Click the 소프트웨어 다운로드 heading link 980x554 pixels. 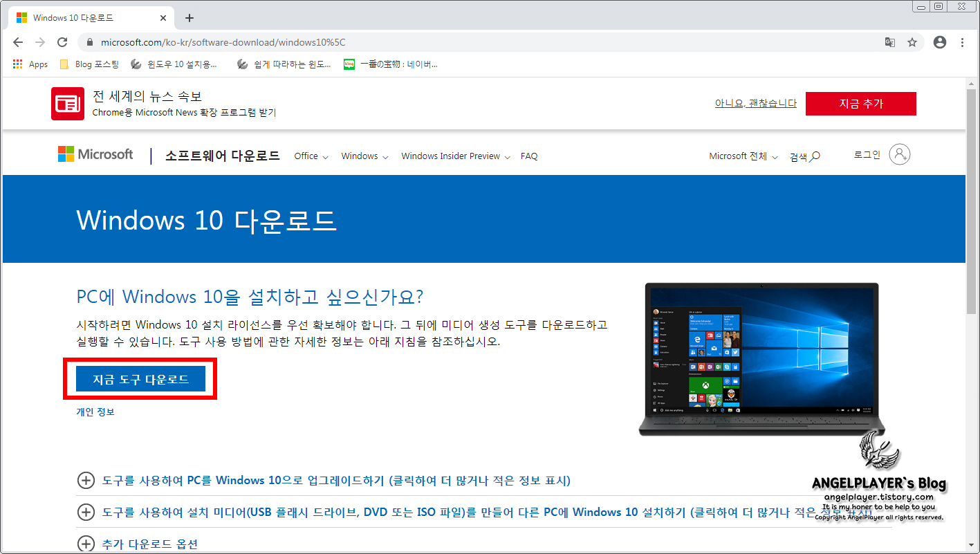pyautogui.click(x=222, y=156)
